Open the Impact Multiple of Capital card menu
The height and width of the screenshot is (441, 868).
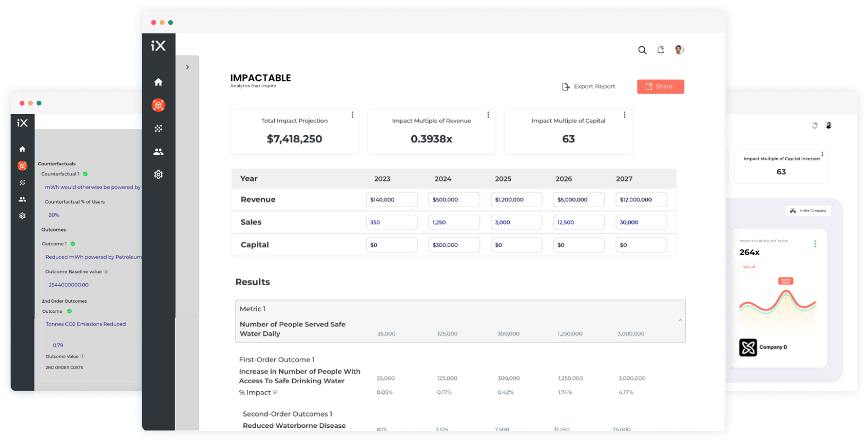[x=624, y=114]
